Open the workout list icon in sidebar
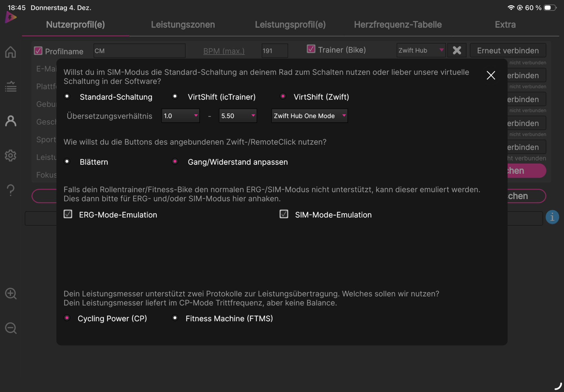Screen dimensions: 564x392 coord(10,87)
